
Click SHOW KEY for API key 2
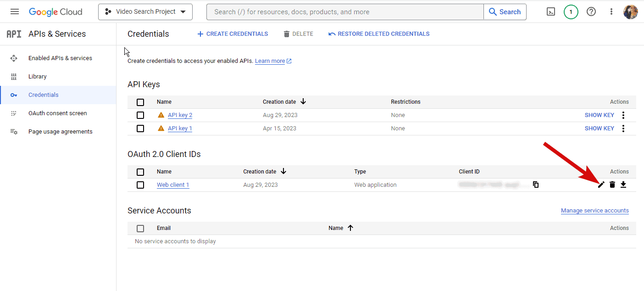(x=599, y=115)
